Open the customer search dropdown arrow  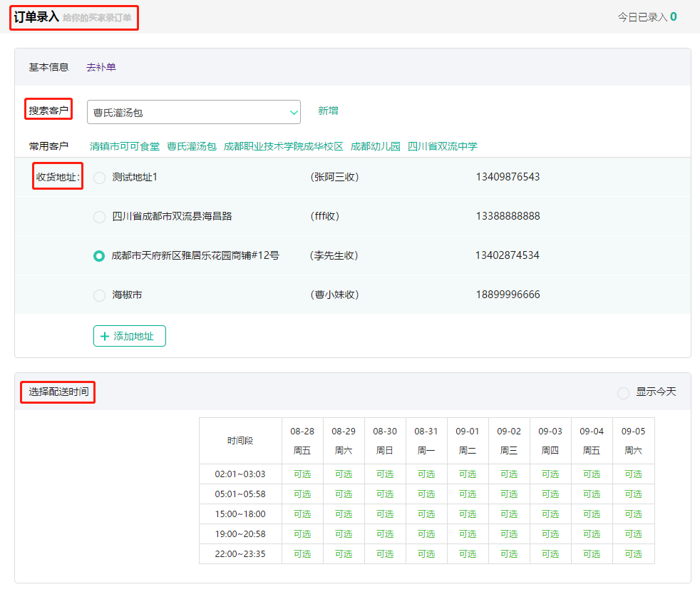tap(293, 112)
